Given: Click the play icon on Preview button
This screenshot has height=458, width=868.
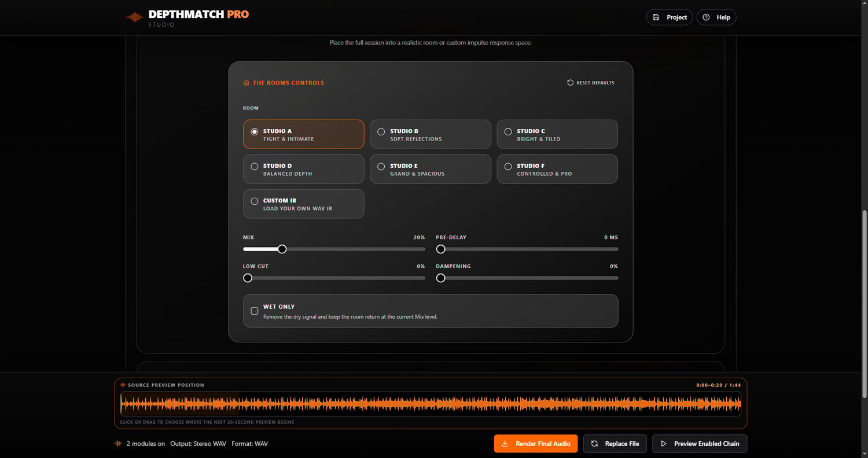Looking at the screenshot, I should 663,444.
